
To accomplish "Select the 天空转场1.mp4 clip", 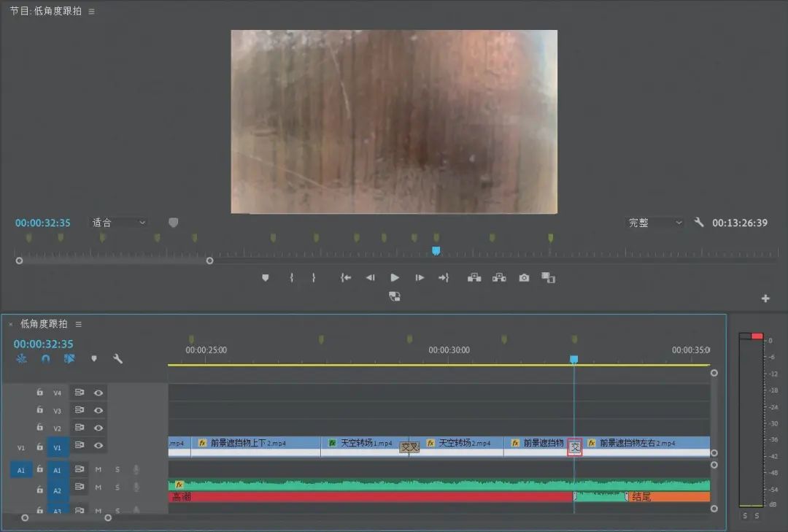I will pyautogui.click(x=365, y=443).
